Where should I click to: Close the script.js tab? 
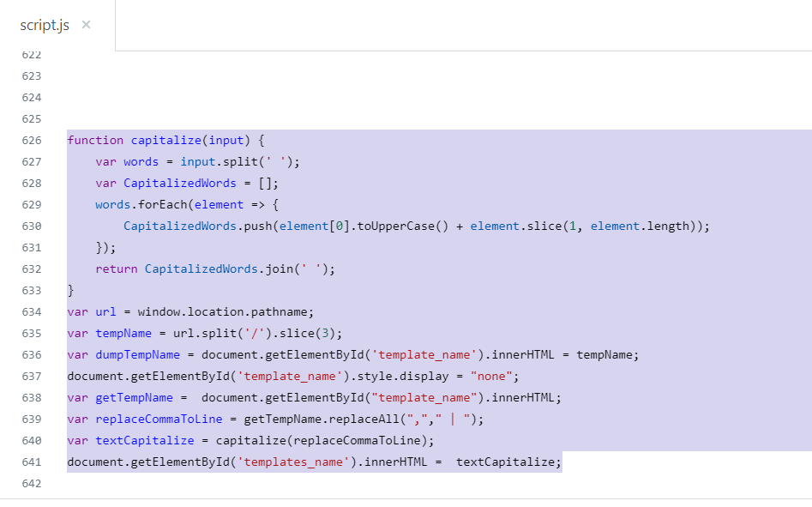[86, 25]
